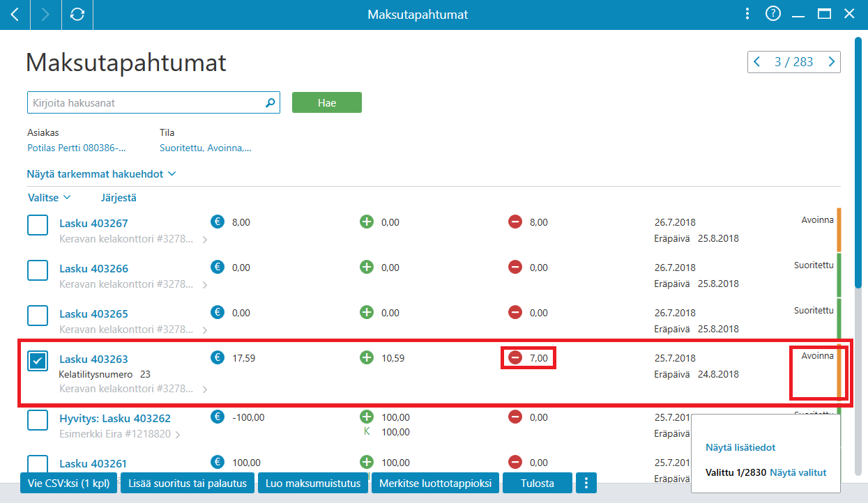Click the green plus icon on Lasku 403266
The image size is (868, 503).
(367, 268)
